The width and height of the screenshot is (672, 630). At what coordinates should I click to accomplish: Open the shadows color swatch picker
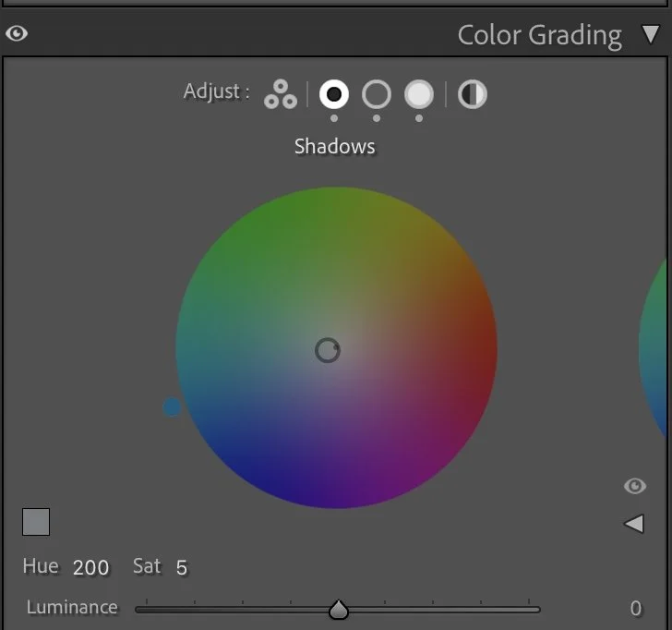pyautogui.click(x=36, y=522)
